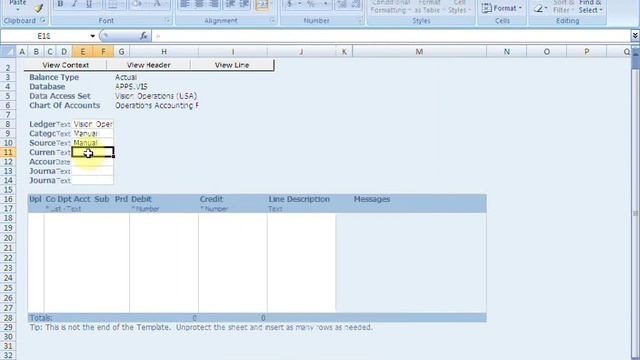Screen dimensions: 640x360
Task: Select the Category value cell showing Manual
Action: point(93,133)
